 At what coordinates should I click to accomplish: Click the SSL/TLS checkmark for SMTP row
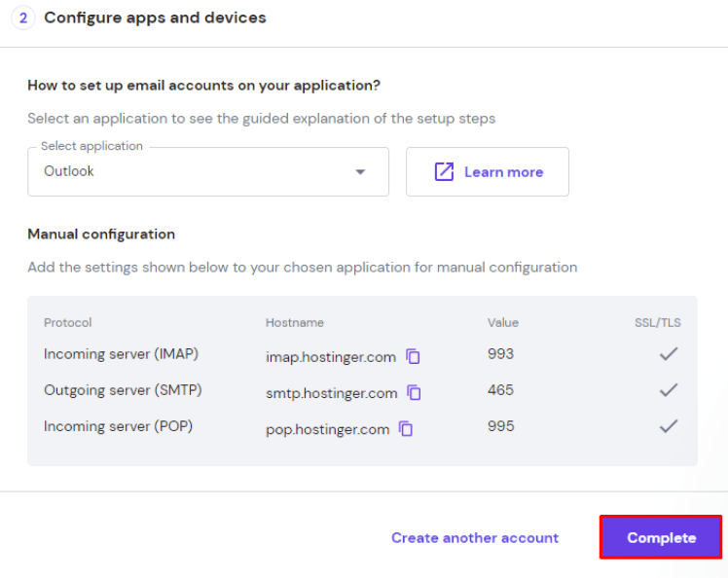[668, 390]
